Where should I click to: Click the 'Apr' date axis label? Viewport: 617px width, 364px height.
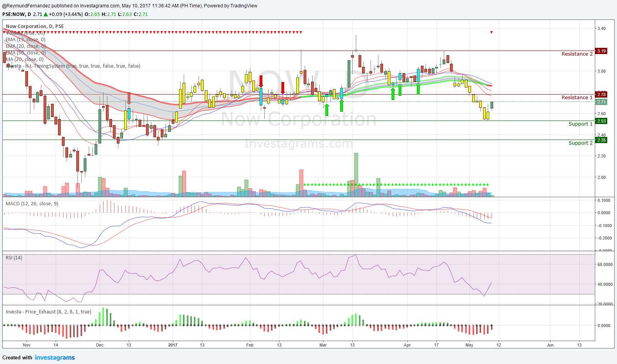click(407, 345)
